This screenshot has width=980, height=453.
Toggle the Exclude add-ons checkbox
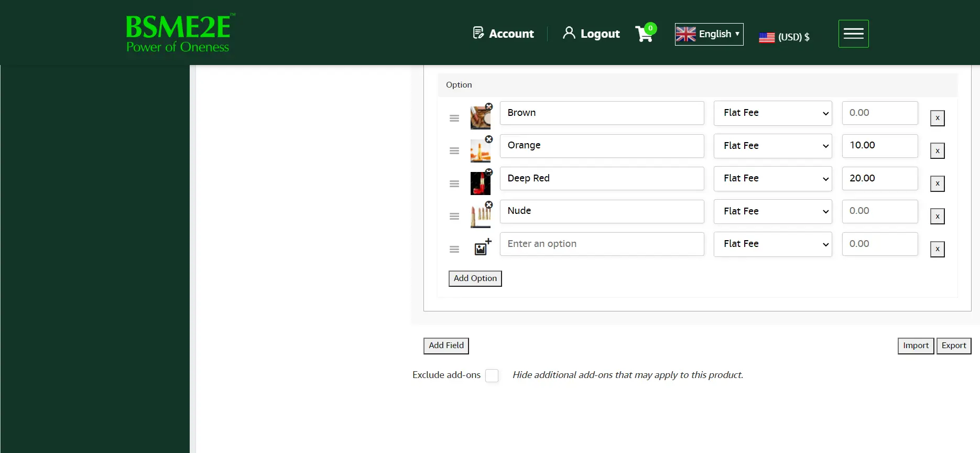coord(492,375)
